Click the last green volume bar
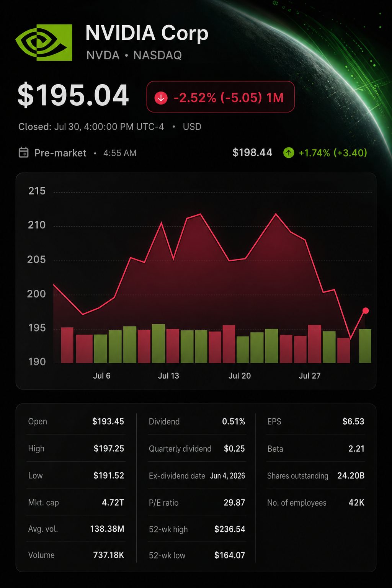392x588 pixels. pyautogui.click(x=365, y=346)
